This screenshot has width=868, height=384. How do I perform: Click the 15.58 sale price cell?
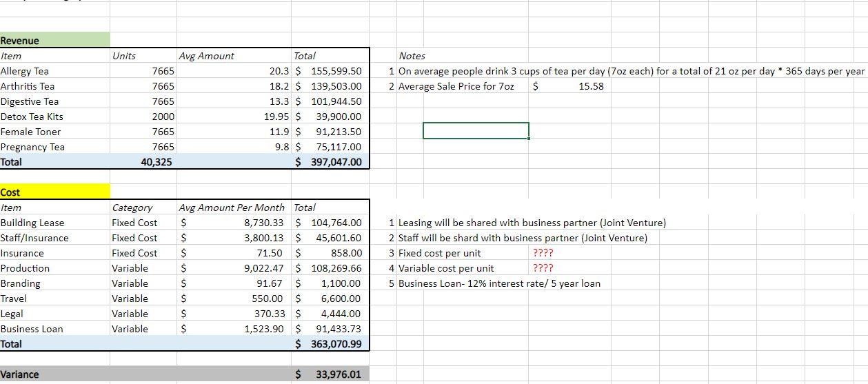[x=569, y=86]
